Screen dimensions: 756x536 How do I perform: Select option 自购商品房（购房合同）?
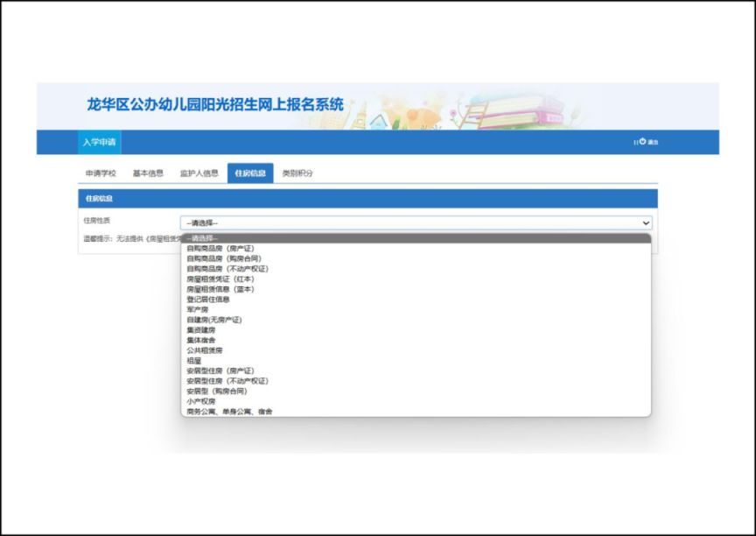tap(416, 258)
